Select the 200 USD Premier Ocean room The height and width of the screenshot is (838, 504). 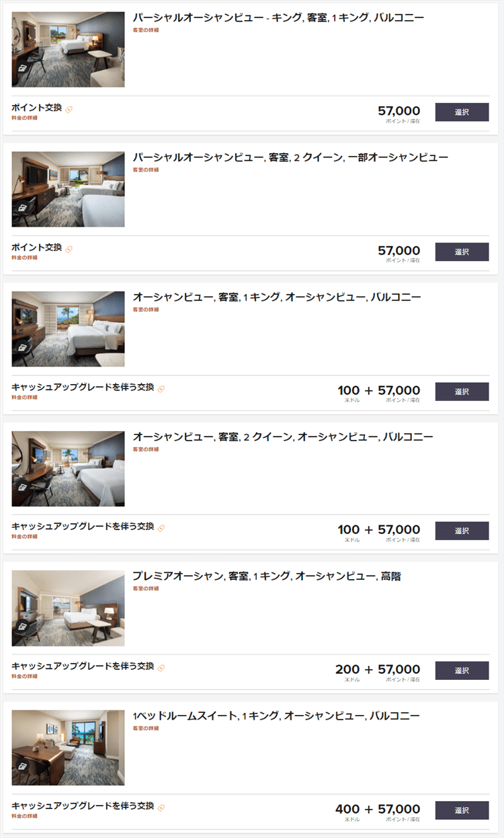(462, 671)
